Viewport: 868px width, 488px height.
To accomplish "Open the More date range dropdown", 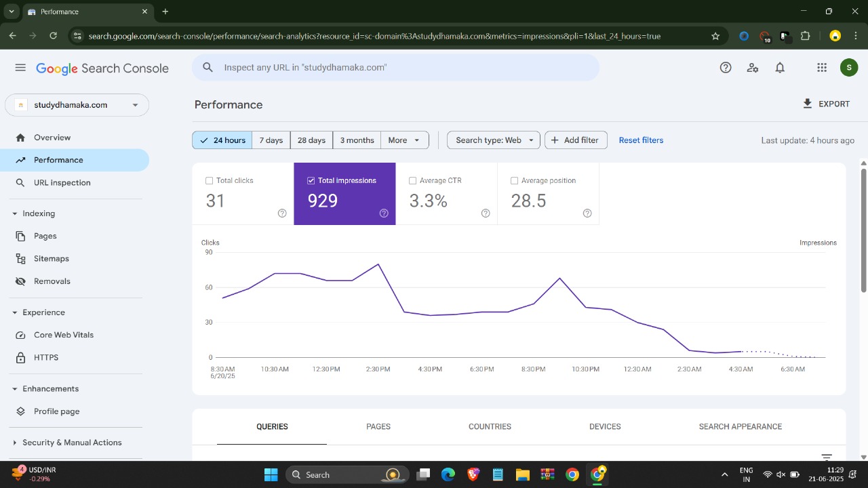I will point(405,140).
